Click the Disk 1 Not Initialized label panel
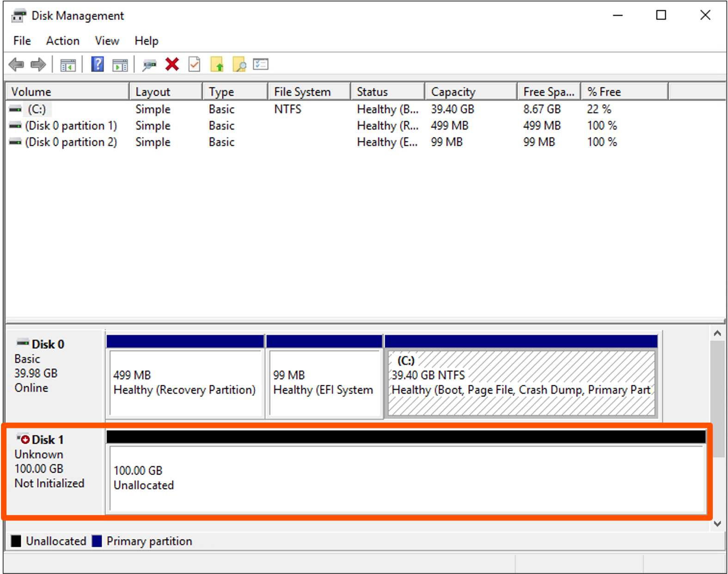 click(x=55, y=471)
